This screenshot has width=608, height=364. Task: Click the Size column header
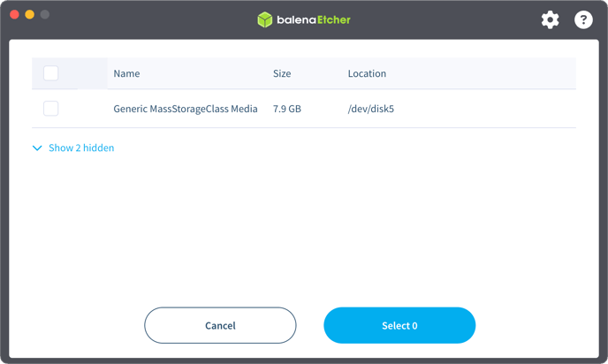click(x=282, y=73)
